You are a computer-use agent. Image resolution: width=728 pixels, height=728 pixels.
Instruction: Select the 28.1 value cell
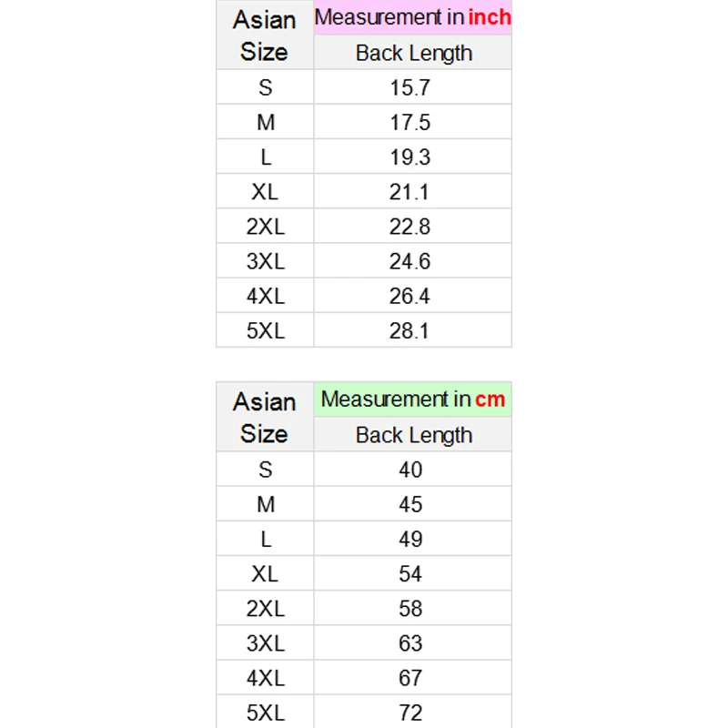pos(410,330)
